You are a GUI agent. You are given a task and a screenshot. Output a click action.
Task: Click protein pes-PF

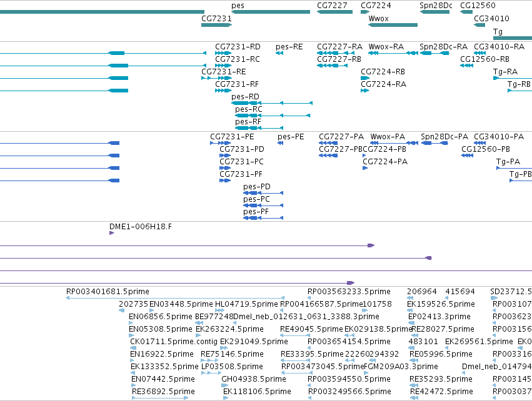pyautogui.click(x=256, y=212)
